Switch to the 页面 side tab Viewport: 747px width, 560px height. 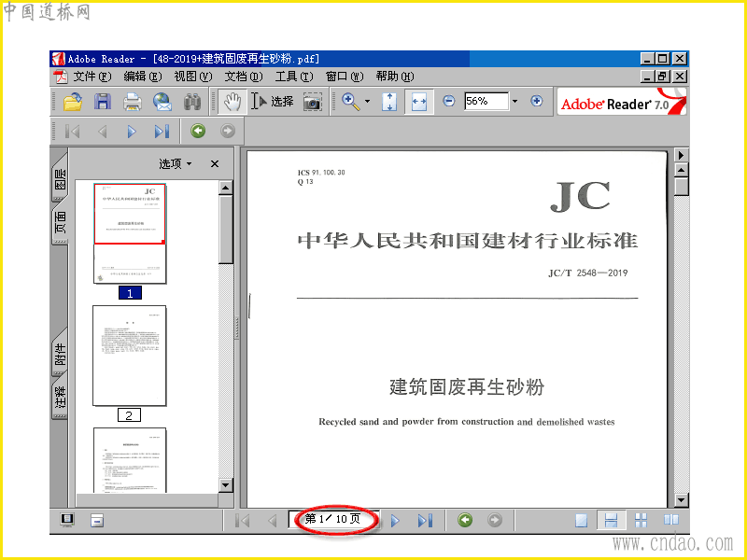pyautogui.click(x=60, y=221)
